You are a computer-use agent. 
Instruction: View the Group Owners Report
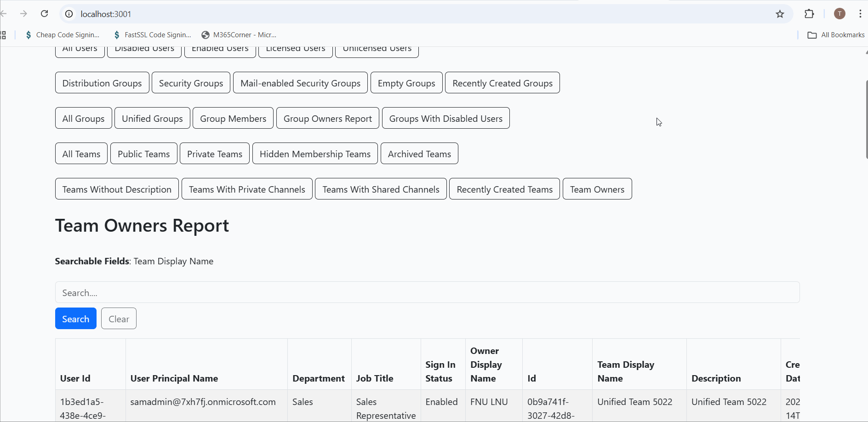[x=327, y=118]
